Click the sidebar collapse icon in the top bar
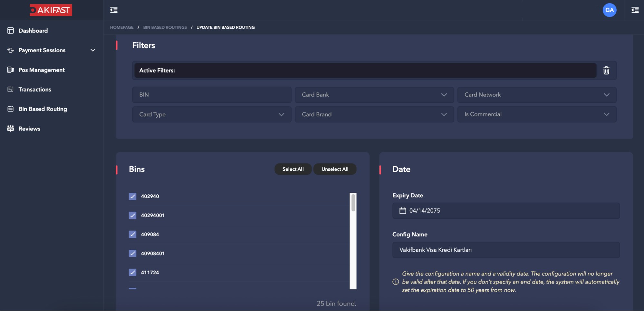This screenshot has width=644, height=311. (x=114, y=10)
